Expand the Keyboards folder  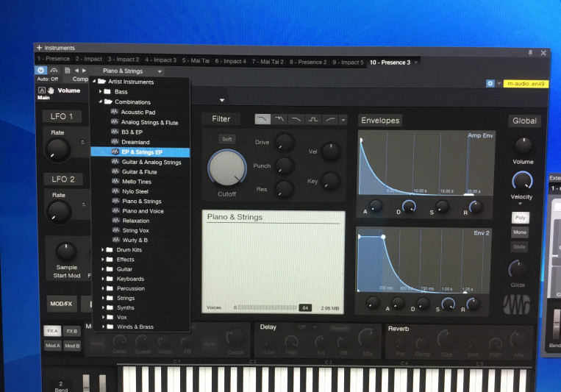point(103,279)
